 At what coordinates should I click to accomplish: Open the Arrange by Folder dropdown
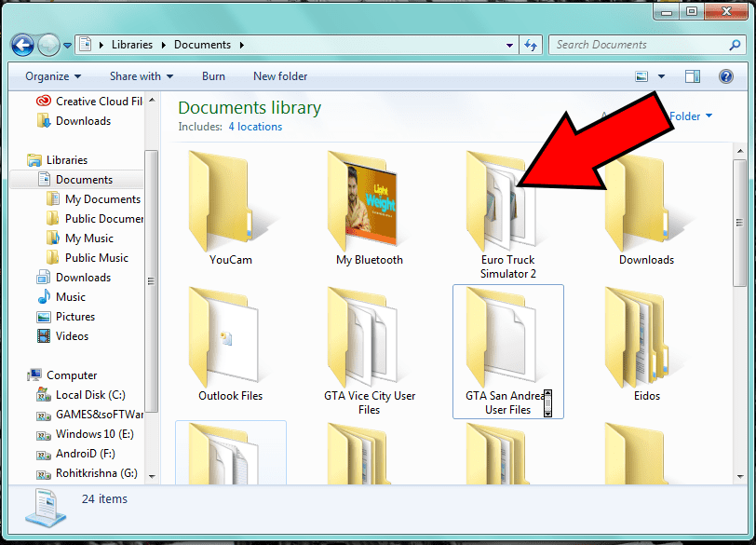[x=691, y=116]
